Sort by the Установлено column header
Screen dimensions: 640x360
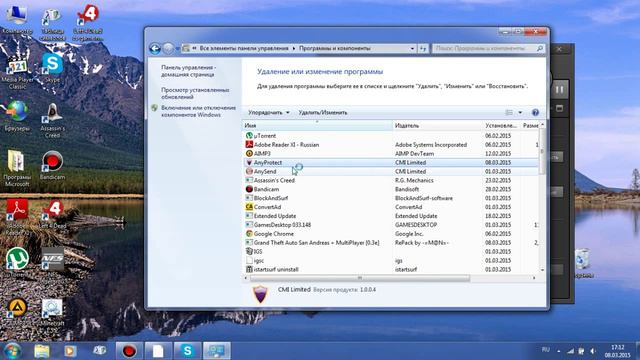coord(501,126)
